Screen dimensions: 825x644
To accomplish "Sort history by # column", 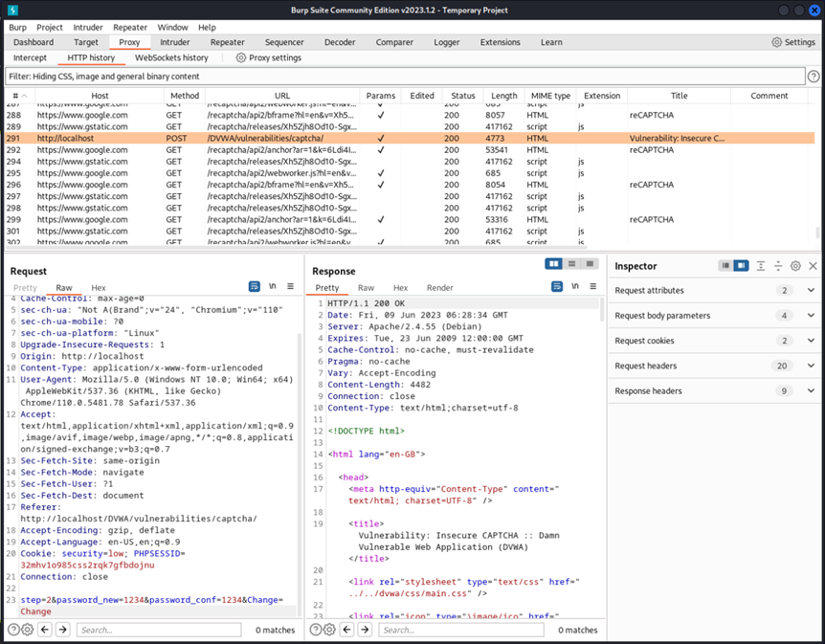I will 19,96.
